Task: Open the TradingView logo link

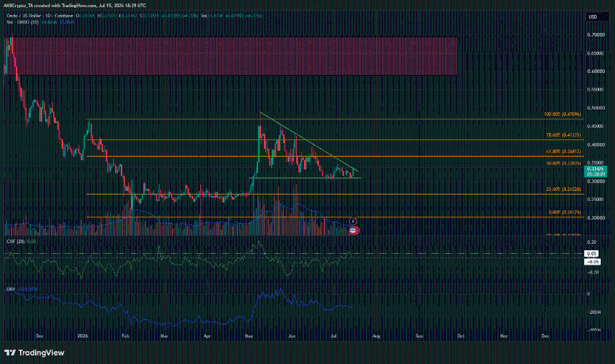Action: point(34,353)
